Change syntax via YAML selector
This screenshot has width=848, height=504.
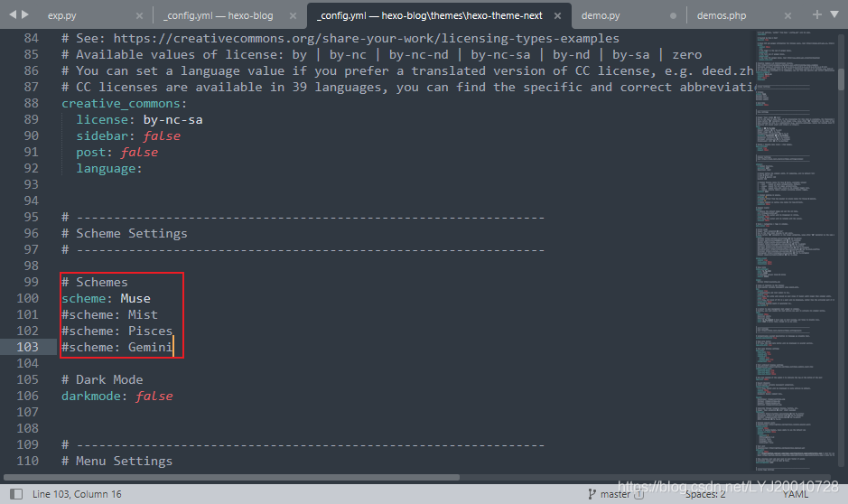click(796, 494)
